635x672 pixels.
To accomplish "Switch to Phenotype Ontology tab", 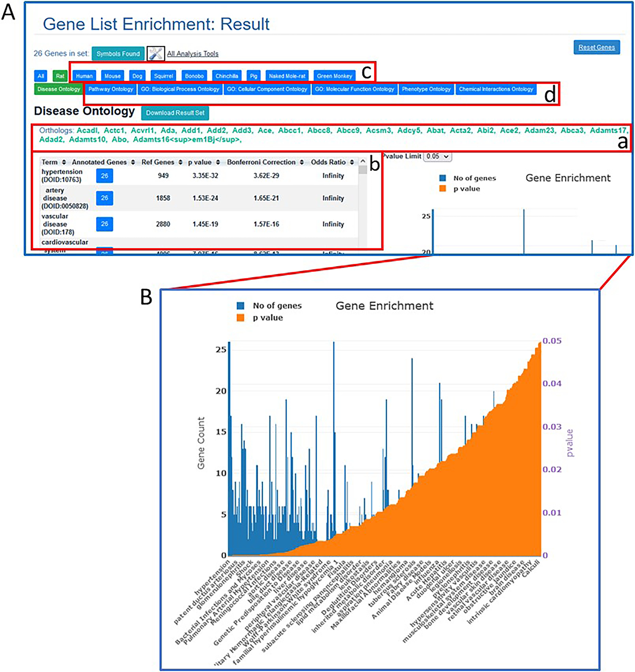I will point(426,89).
